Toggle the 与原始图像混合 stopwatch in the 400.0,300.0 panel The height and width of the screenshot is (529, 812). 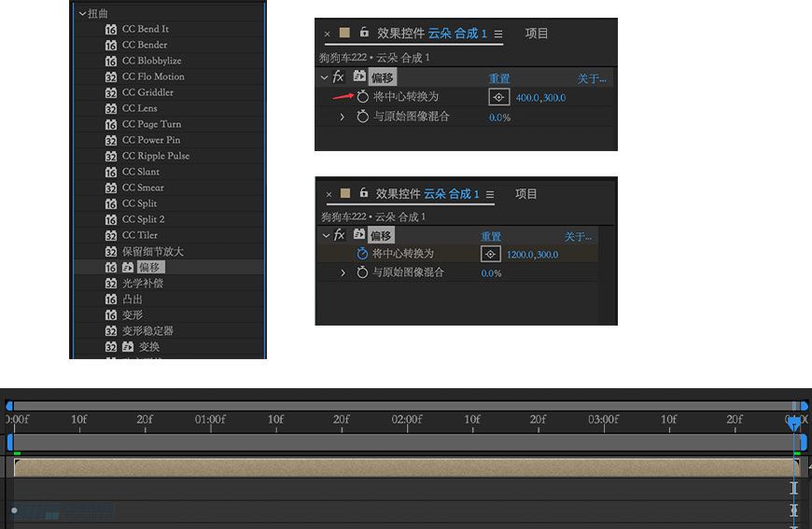click(x=362, y=117)
